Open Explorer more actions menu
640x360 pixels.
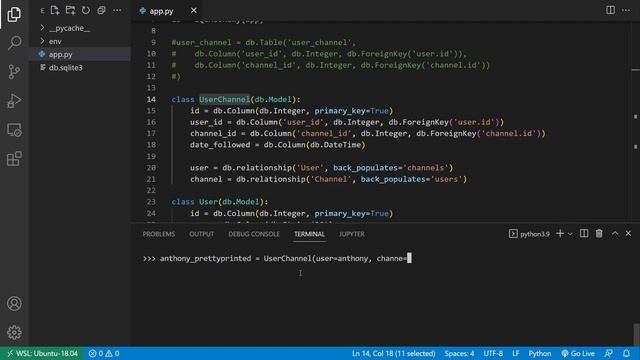[117, 10]
